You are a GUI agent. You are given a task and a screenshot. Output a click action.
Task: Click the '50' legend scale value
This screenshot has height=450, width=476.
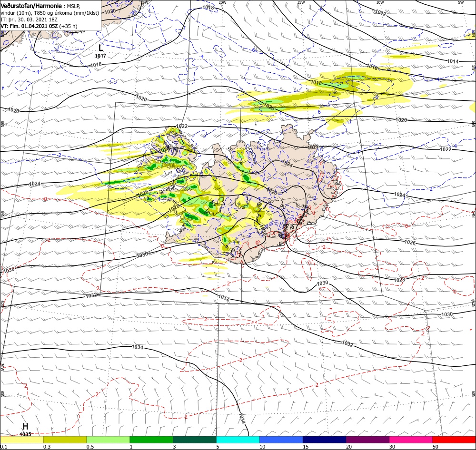436,446
